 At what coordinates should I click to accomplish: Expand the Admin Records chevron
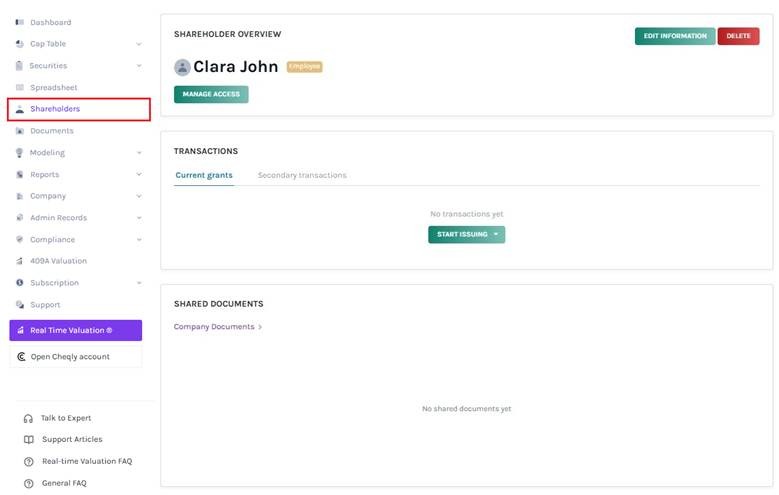click(x=139, y=218)
